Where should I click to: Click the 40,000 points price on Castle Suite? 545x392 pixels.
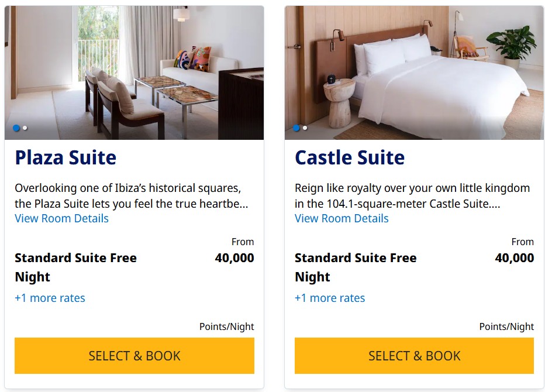pyautogui.click(x=515, y=258)
